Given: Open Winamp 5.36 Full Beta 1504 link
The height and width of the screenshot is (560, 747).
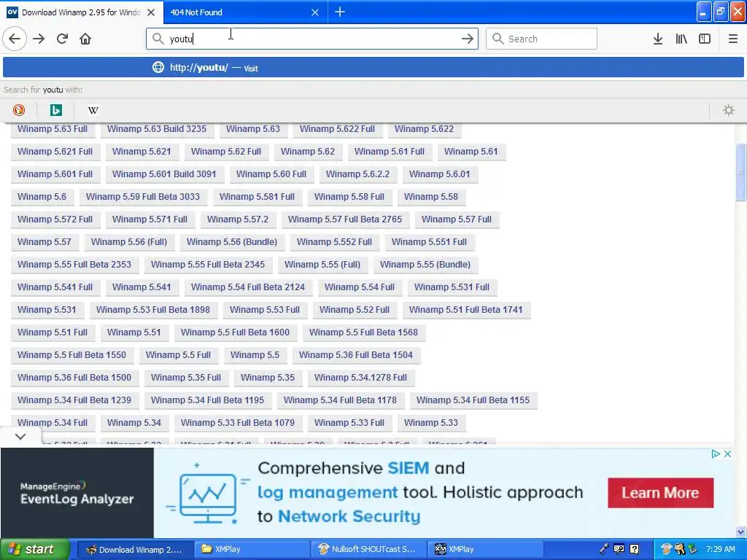Looking at the screenshot, I should [x=356, y=355].
